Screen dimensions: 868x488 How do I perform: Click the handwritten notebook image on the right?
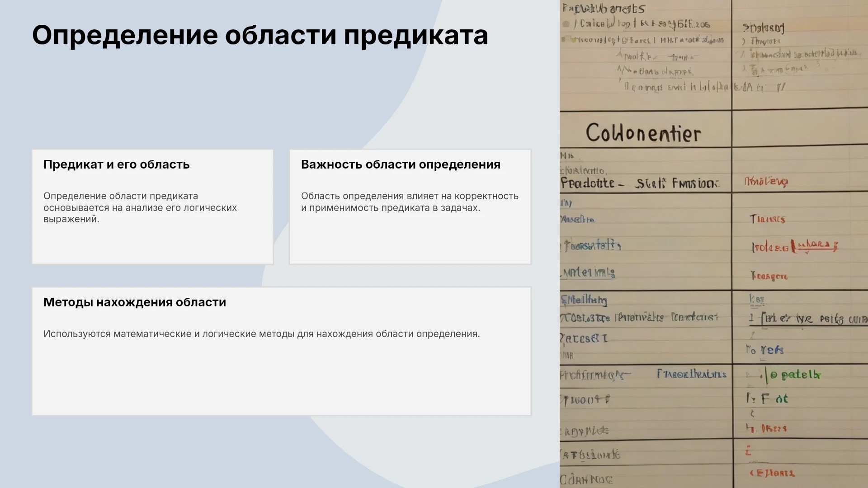point(714,244)
